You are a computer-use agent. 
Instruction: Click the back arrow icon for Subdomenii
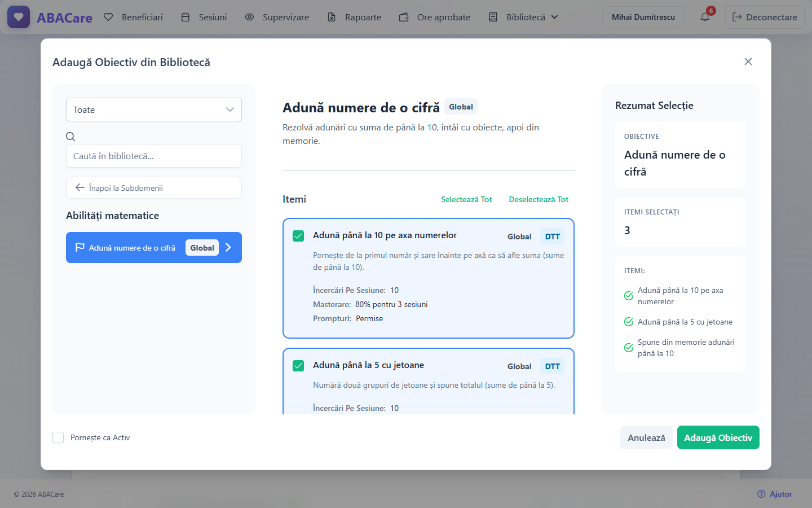(x=80, y=187)
